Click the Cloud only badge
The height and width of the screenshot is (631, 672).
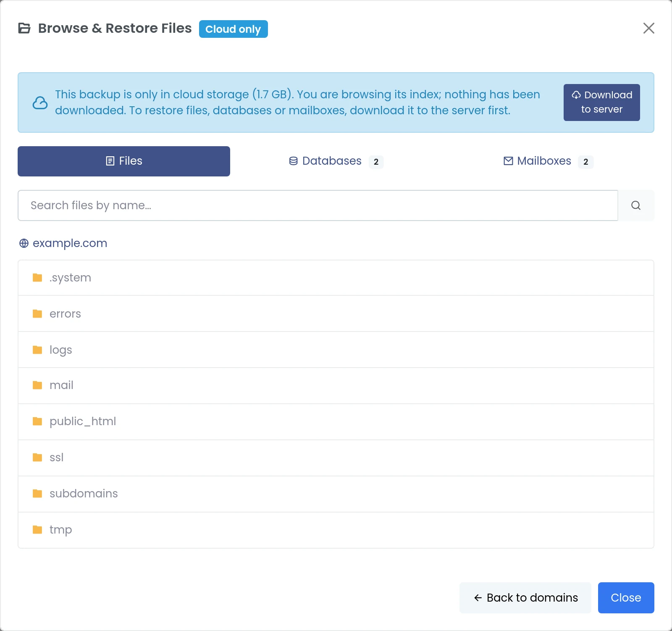point(234,29)
